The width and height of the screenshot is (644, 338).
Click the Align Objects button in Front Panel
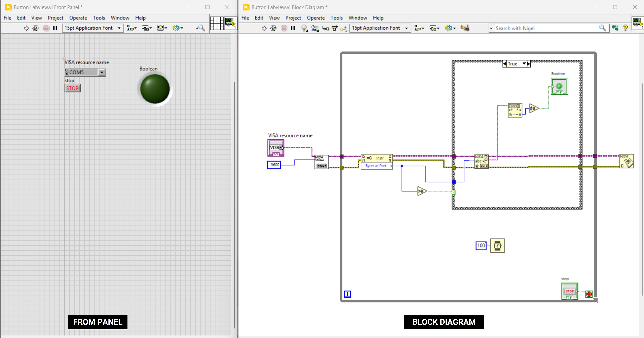point(131,28)
